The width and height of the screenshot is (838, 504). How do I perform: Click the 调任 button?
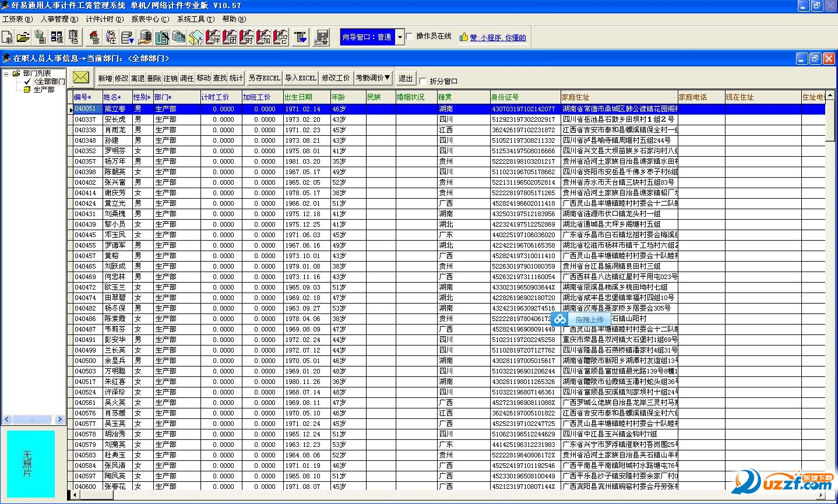tap(186, 77)
